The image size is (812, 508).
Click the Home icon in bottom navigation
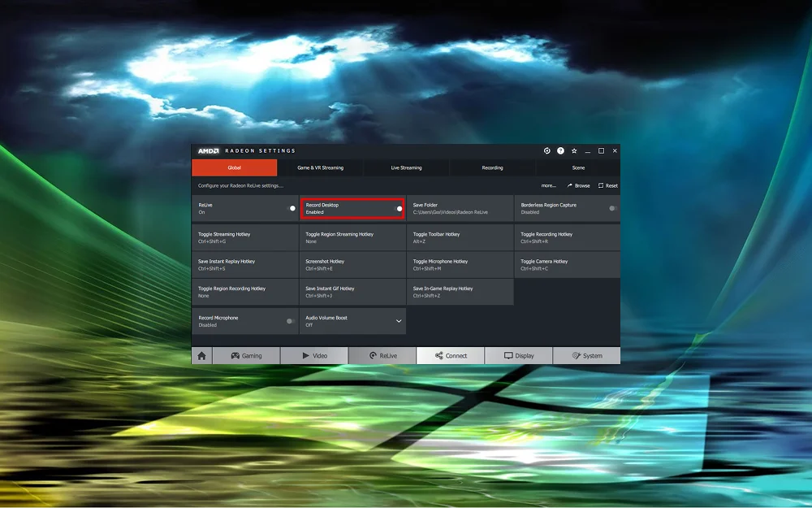pos(201,355)
